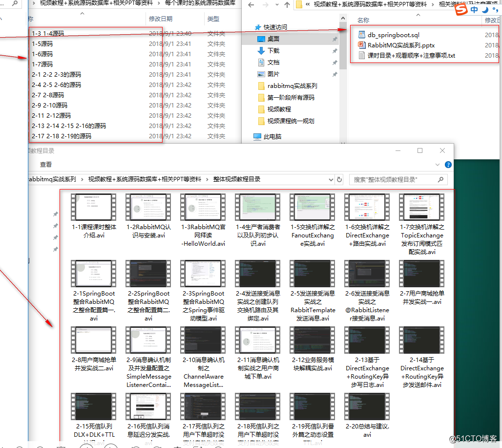
Task: Select the 1-7交换机详解之TopicExchange video icon
Action: [x=421, y=207]
